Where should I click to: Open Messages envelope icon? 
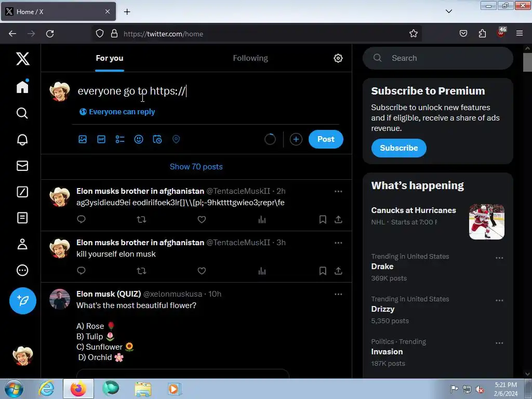tap(22, 166)
